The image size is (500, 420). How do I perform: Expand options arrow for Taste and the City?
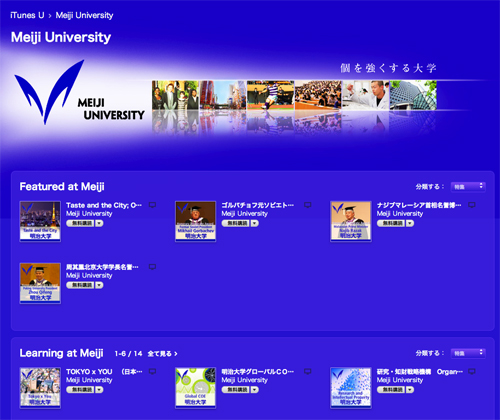tap(99, 223)
